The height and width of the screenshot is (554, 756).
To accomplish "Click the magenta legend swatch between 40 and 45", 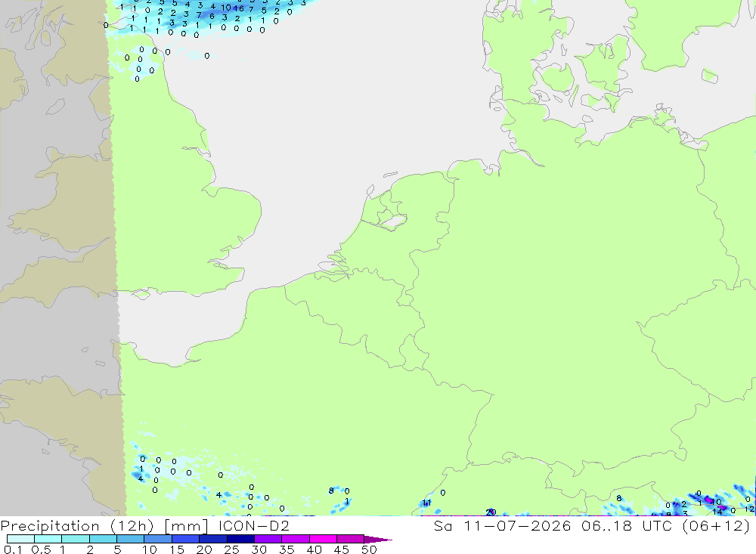I will (323, 539).
